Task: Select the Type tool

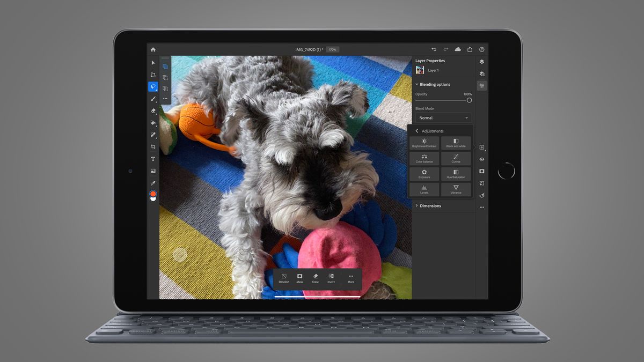Action: pyautogui.click(x=153, y=159)
